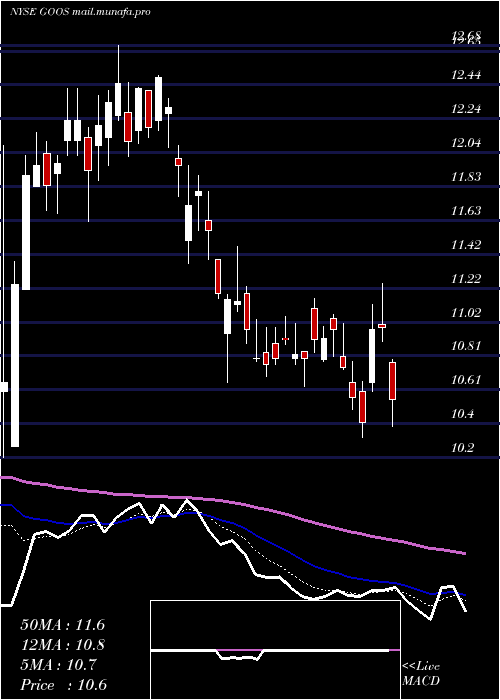This screenshot has width=500, height=700.
Task: Click the 'Price : 10.6' readout
Action: point(63,685)
